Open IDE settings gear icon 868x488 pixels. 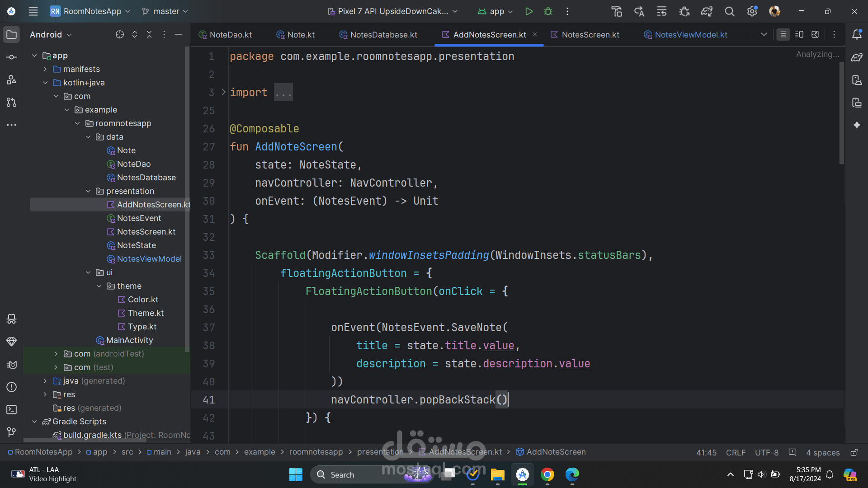point(752,11)
